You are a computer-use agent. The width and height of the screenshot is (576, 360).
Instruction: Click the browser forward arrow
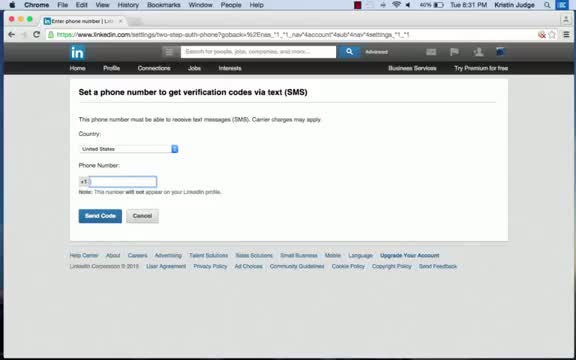click(x=24, y=35)
